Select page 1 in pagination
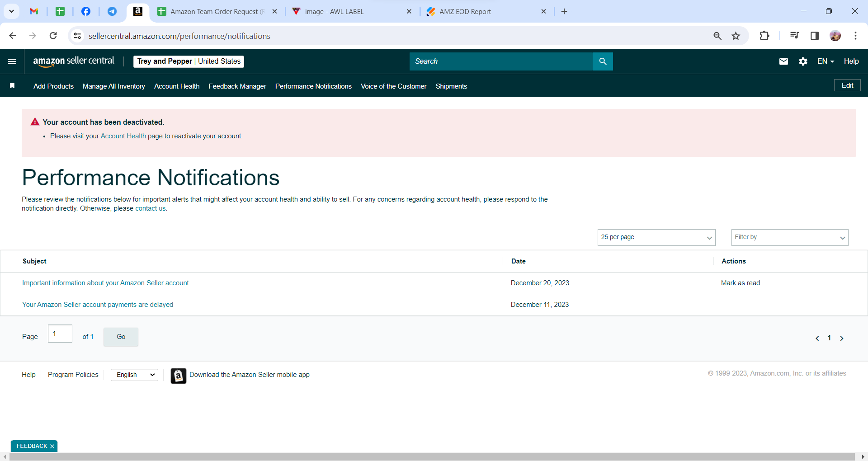 pyautogui.click(x=829, y=338)
